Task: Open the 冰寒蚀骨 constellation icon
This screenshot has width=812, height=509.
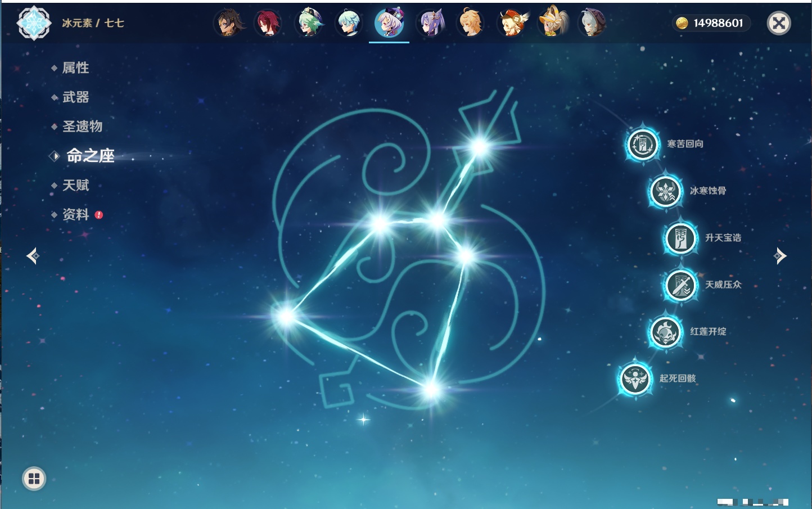Action: [666, 192]
